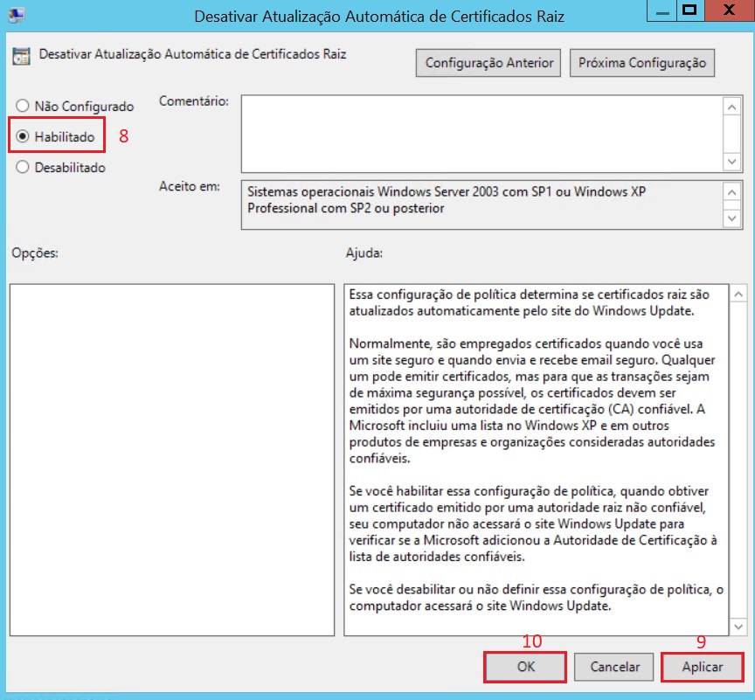The image size is (755, 700).
Task: Open Próxima Configuração
Action: coord(641,63)
